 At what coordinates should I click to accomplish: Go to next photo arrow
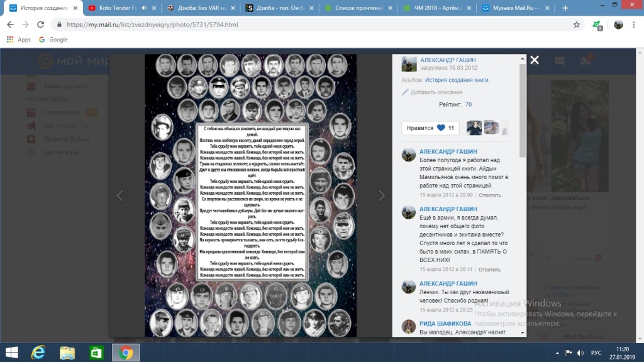(382, 196)
